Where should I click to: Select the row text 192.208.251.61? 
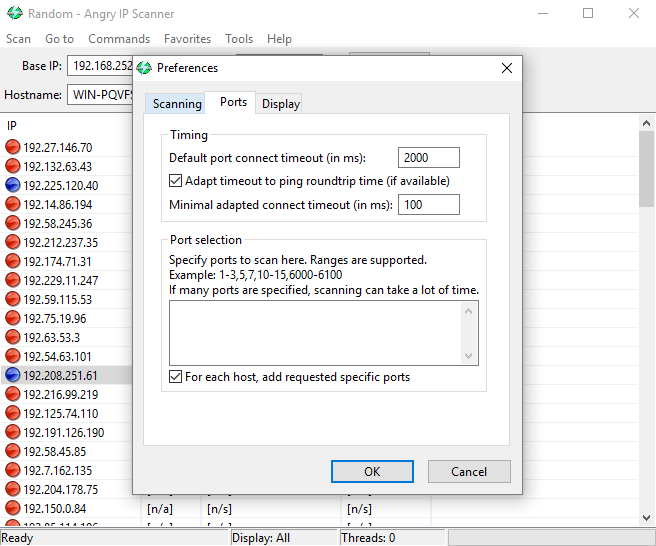pyautogui.click(x=60, y=375)
